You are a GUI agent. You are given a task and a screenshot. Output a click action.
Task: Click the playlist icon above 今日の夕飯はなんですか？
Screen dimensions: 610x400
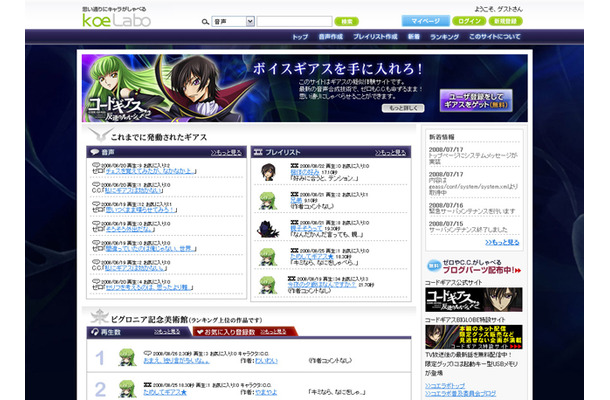click(292, 279)
